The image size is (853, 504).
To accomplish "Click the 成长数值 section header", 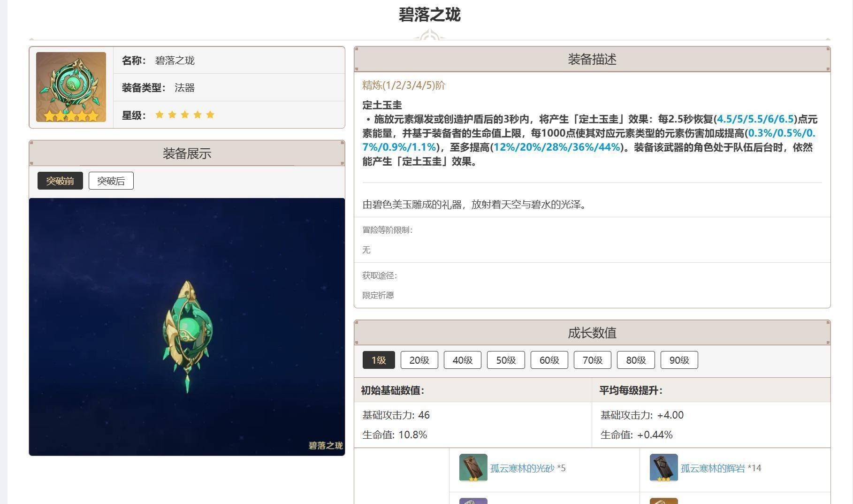I will point(592,333).
